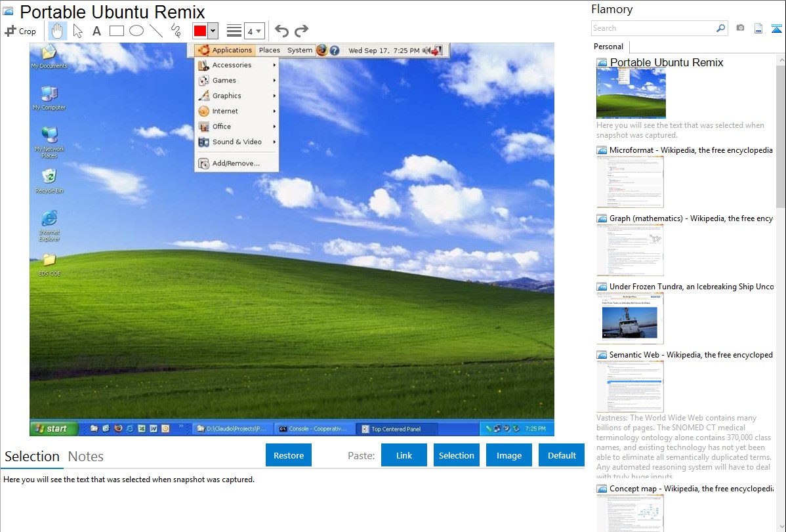Viewport: 786px width, 532px height.
Task: Click the Internet Explorer desktop icon
Action: [x=49, y=226]
